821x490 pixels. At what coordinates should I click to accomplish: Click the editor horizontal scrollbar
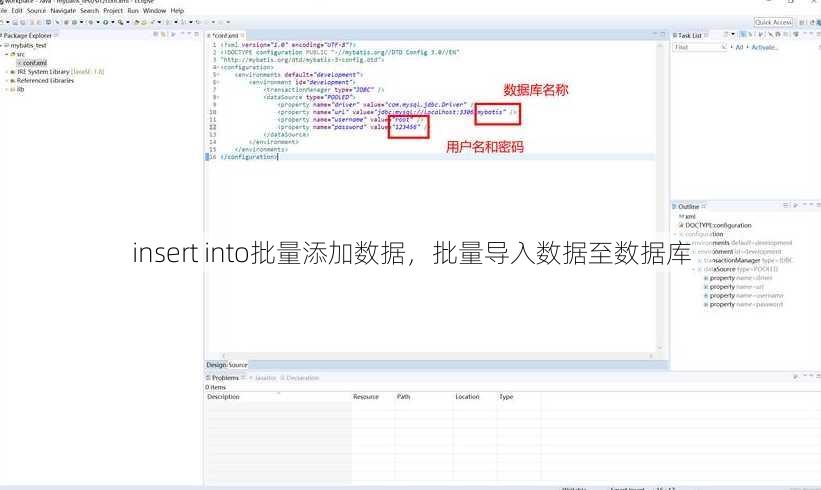click(x=437, y=355)
